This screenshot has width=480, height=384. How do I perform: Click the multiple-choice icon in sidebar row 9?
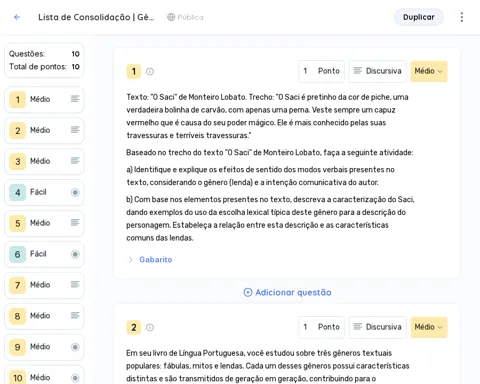click(x=75, y=347)
